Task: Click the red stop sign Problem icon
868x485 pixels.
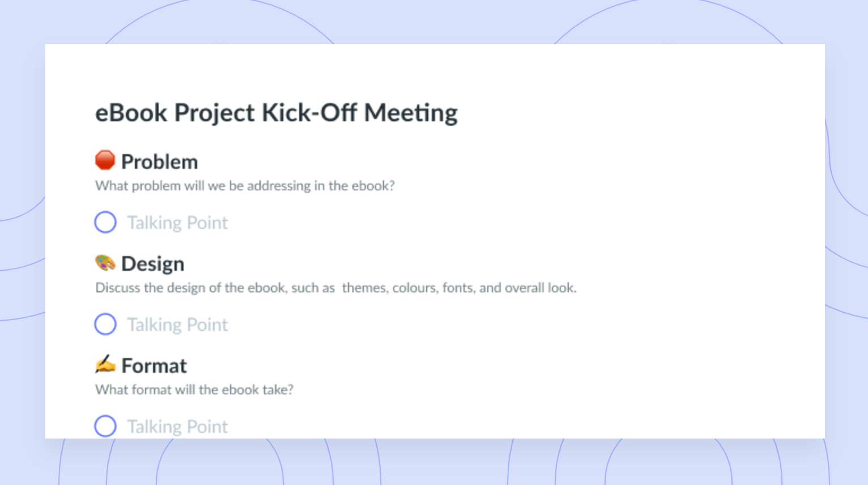Action: click(105, 160)
